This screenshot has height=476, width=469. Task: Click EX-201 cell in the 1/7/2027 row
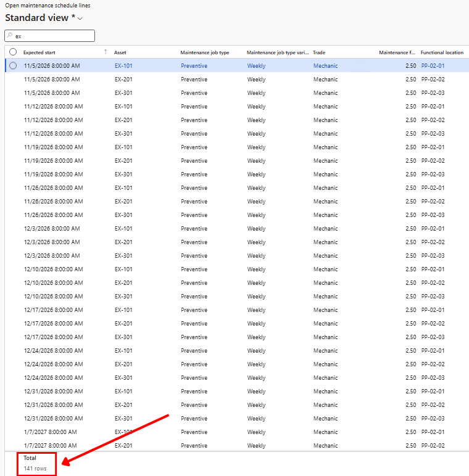pyautogui.click(x=123, y=446)
